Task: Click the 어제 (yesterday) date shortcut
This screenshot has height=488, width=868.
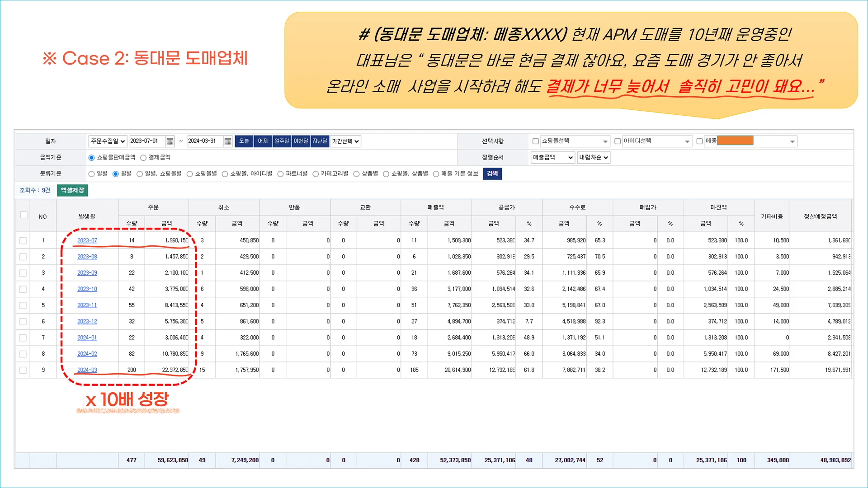Action: click(x=263, y=141)
